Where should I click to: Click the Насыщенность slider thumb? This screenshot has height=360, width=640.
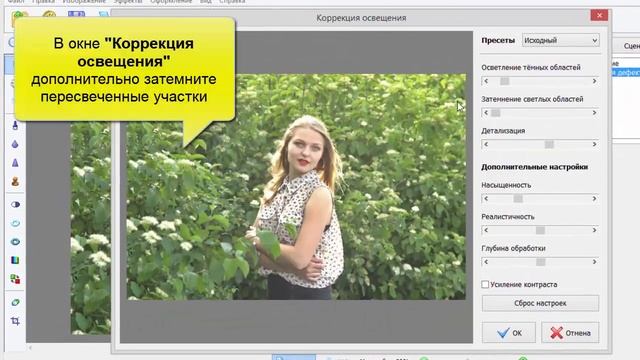[518, 198]
